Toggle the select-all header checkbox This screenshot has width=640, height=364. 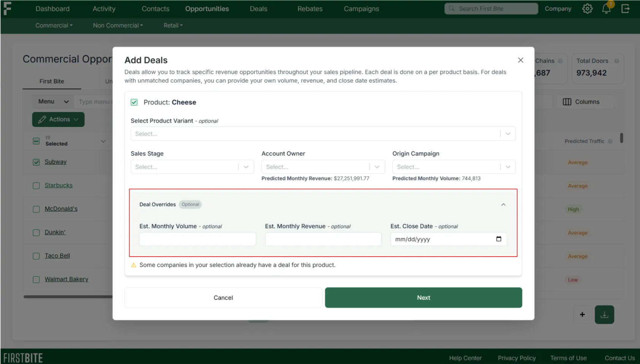click(36, 141)
